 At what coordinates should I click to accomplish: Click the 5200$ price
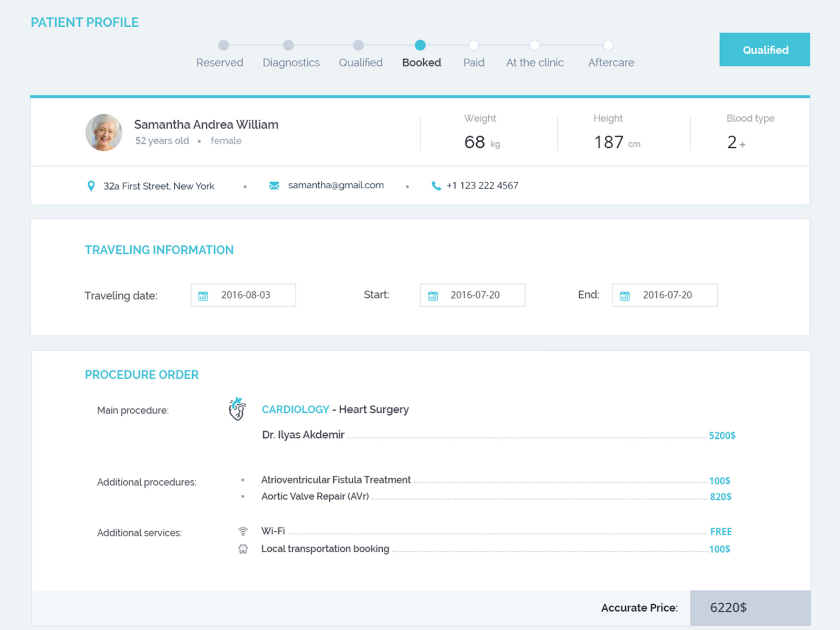(722, 435)
